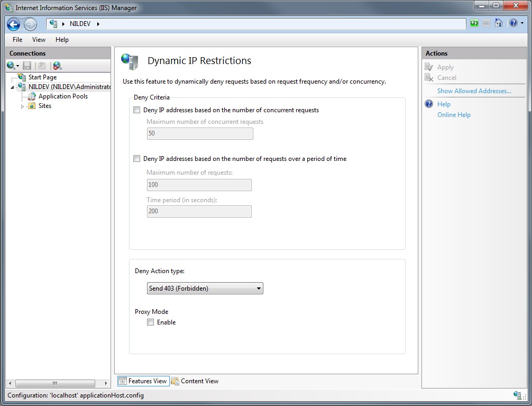Open the View menu

point(38,39)
